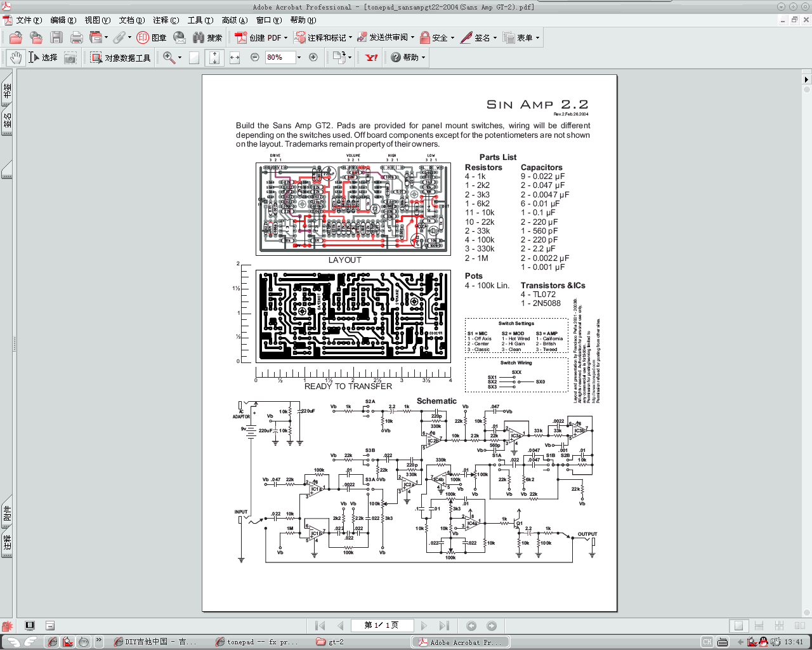Select Continuous-Facing page layout

point(779,626)
